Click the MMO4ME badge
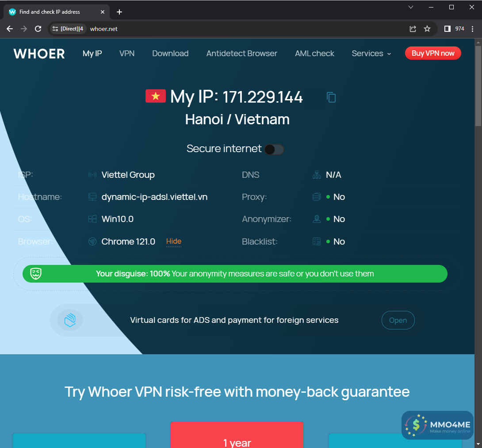This screenshot has height=448, width=482. click(437, 425)
